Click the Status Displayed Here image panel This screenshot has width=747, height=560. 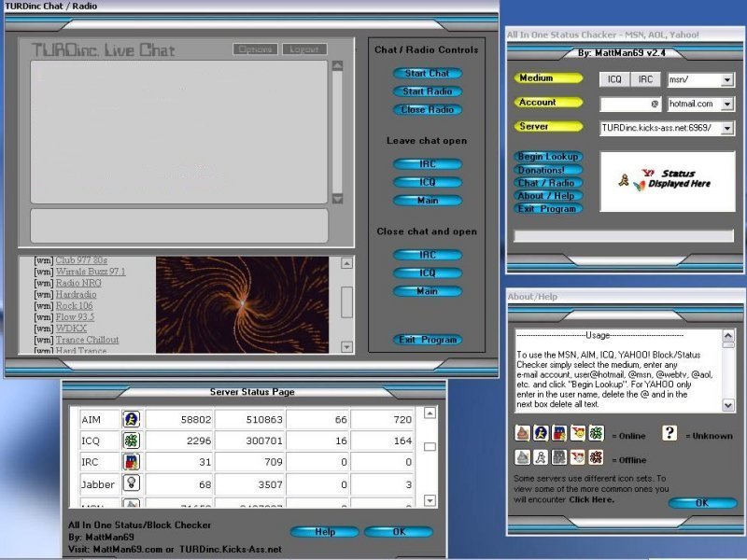668,181
